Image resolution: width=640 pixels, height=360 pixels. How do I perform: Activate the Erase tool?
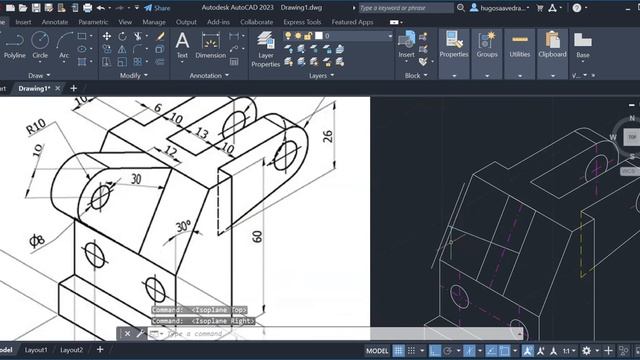(x=160, y=36)
